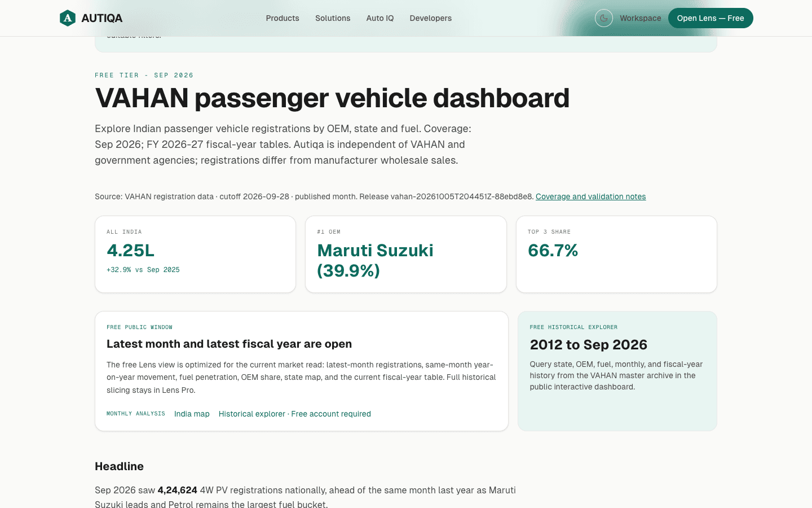The height and width of the screenshot is (508, 812).
Task: Open the Developers nav item
Action: click(x=431, y=18)
